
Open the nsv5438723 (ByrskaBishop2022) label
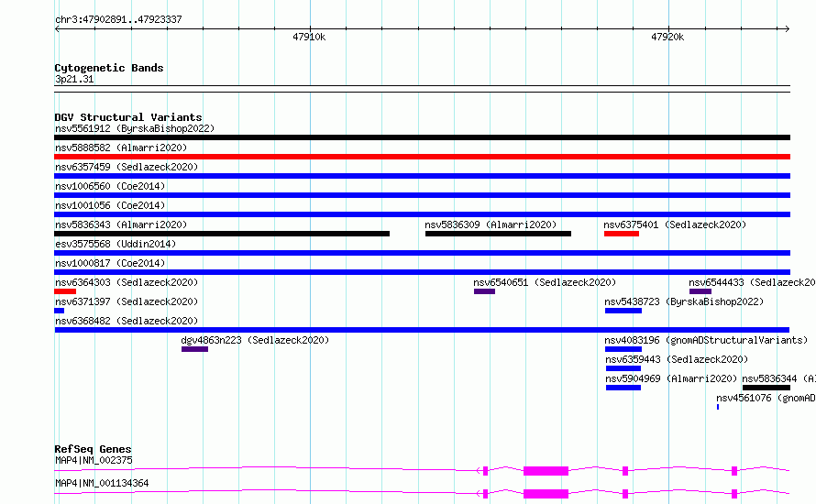click(x=684, y=301)
